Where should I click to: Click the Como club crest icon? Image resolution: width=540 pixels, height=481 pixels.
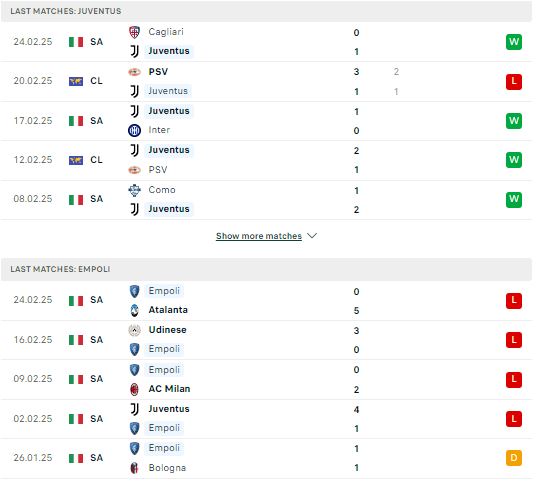click(135, 190)
